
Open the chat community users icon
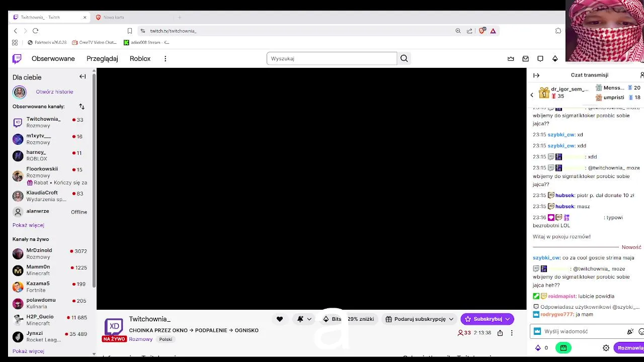pos(641,75)
